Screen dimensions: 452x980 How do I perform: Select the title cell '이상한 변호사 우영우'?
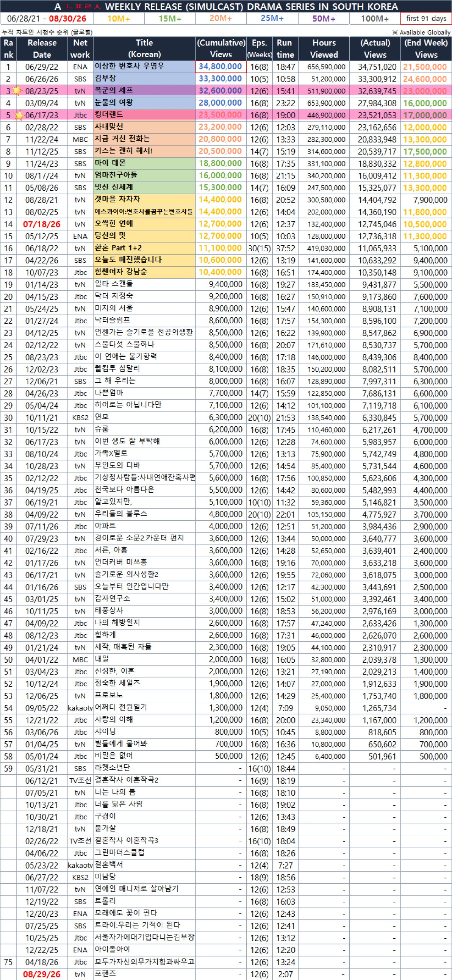144,67
